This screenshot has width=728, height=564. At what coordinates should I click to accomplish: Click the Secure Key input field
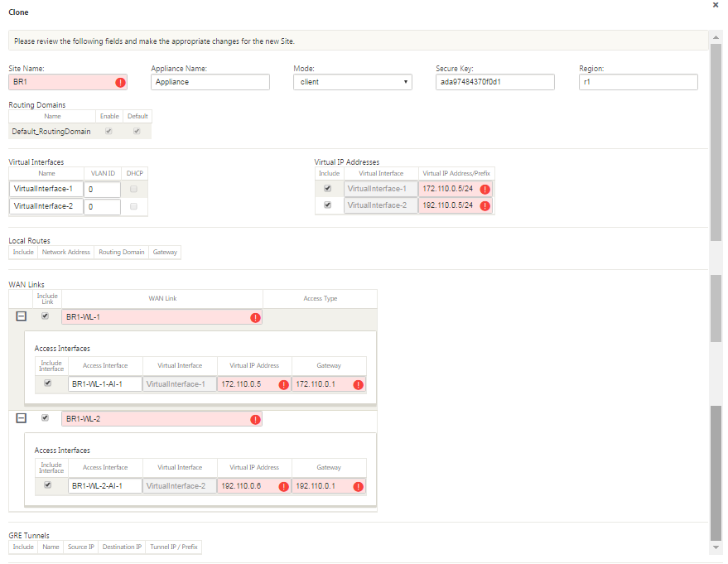[495, 82]
